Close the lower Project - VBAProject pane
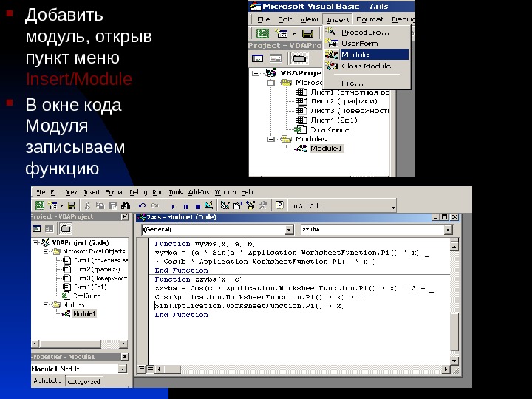 pos(125,216)
